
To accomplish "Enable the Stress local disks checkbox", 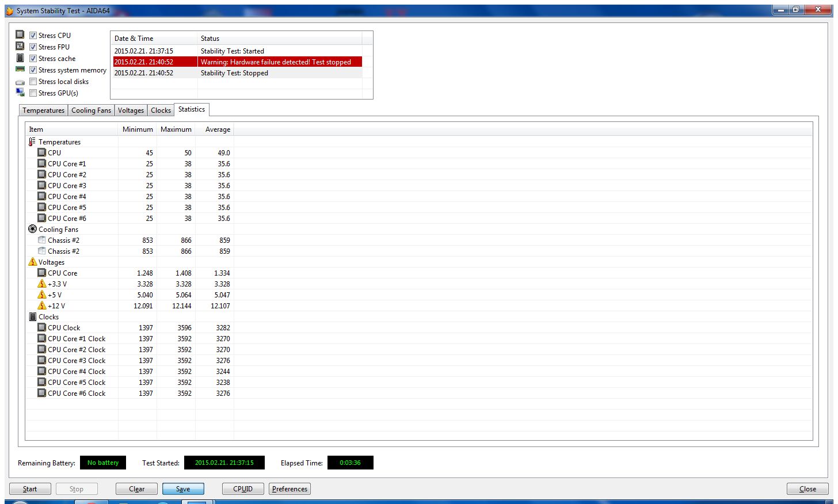I will pyautogui.click(x=33, y=81).
